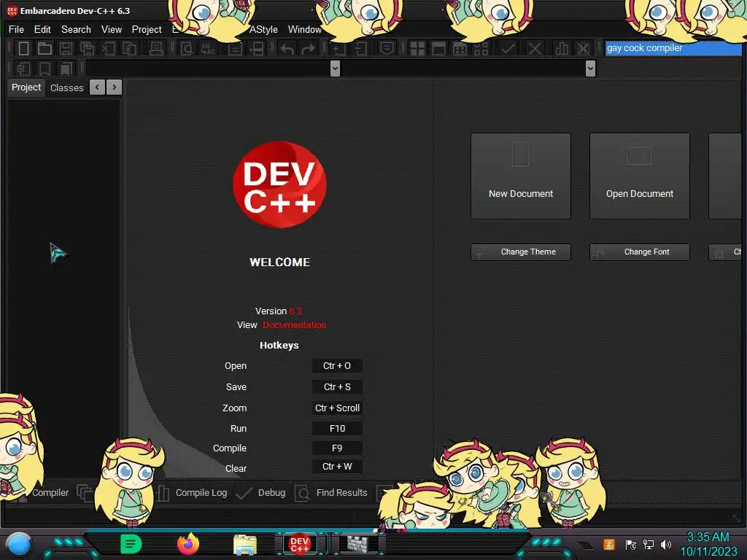Viewport: 747px width, 560px height.
Task: Open the red Documentation link
Action: pos(295,324)
